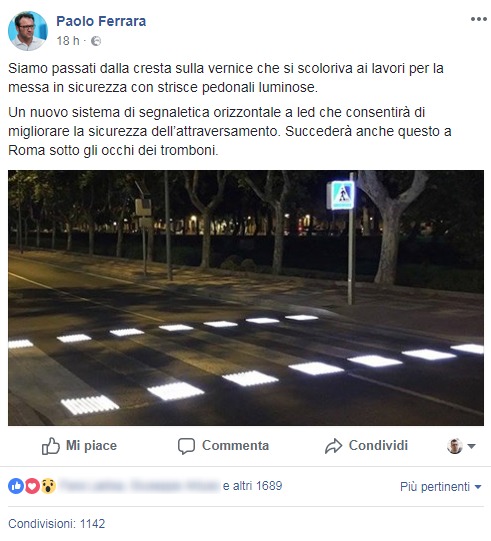This screenshot has width=491, height=541.
Task: Click the 18 h timestamp link
Action: click(x=68, y=41)
